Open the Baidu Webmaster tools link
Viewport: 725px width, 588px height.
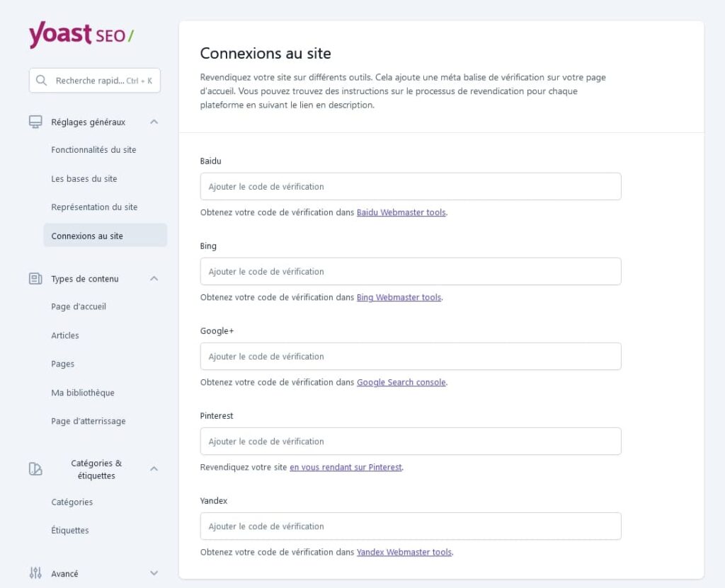[x=401, y=212]
